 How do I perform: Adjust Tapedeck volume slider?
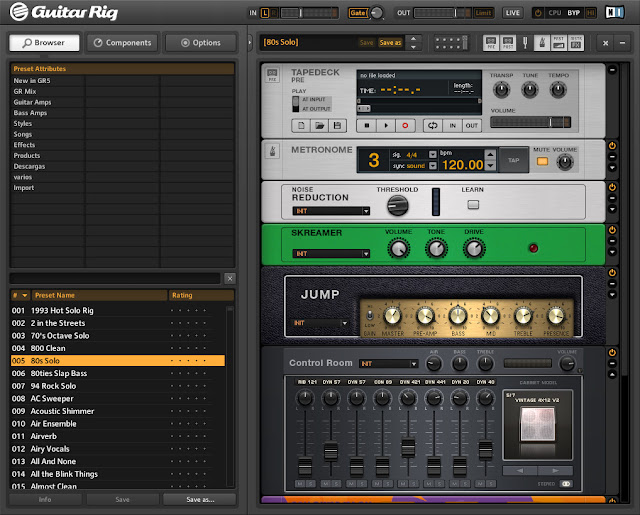[531, 122]
